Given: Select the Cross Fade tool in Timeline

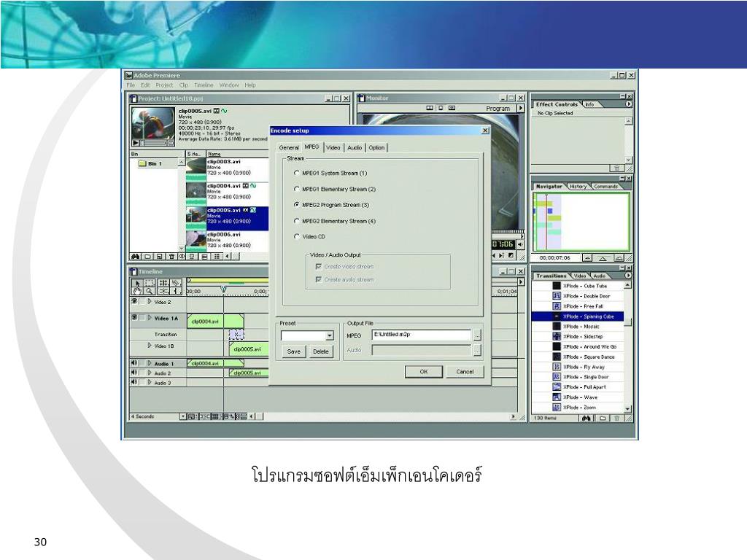Looking at the screenshot, I should coord(163,291).
